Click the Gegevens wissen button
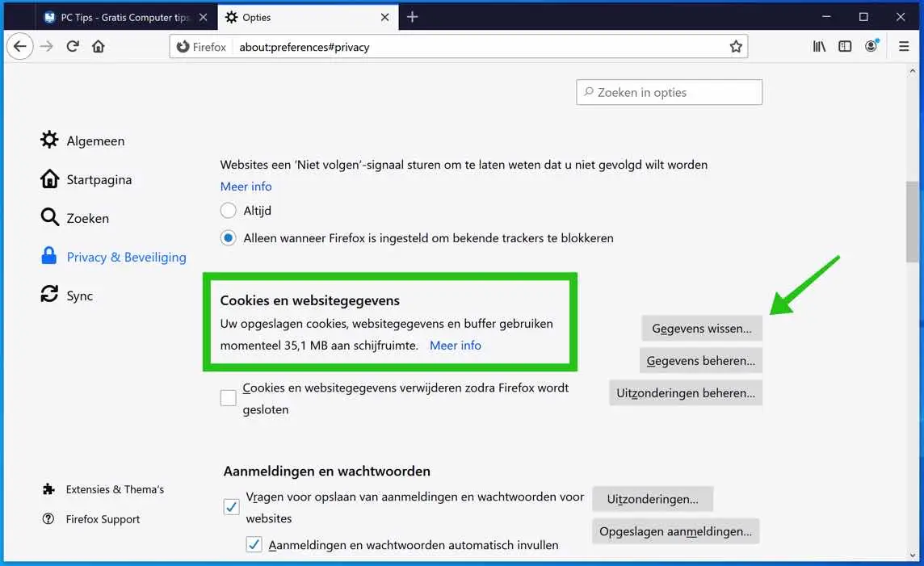The image size is (924, 566). tap(701, 329)
